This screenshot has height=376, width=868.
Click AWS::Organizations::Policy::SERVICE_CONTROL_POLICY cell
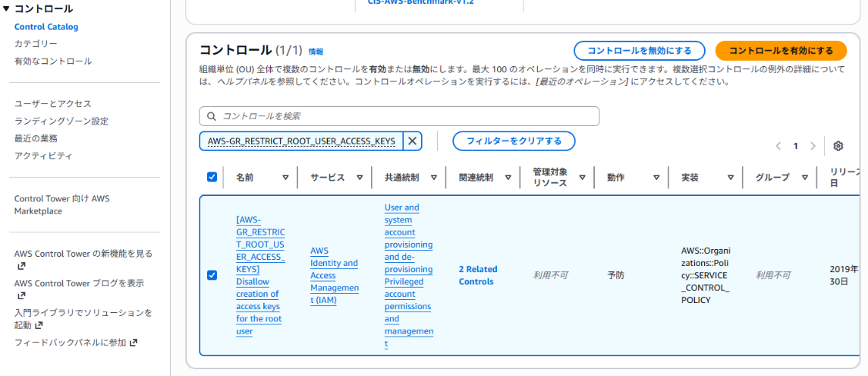point(706,275)
